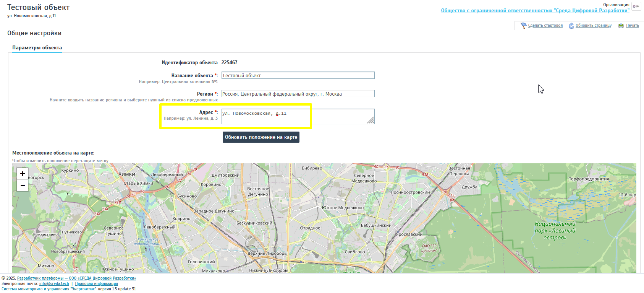Screen dimensions: 644x293
Task: Select the "Параметры объекта" tab
Action: 37,48
